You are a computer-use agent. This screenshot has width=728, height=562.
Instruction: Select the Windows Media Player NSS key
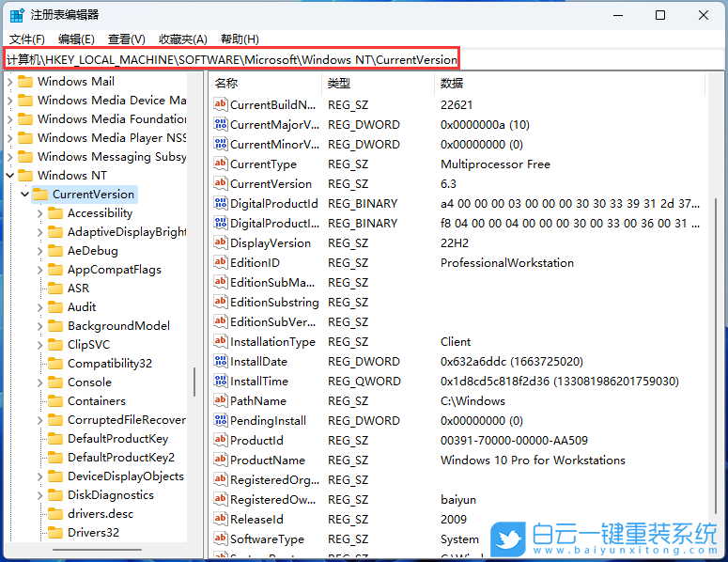112,138
